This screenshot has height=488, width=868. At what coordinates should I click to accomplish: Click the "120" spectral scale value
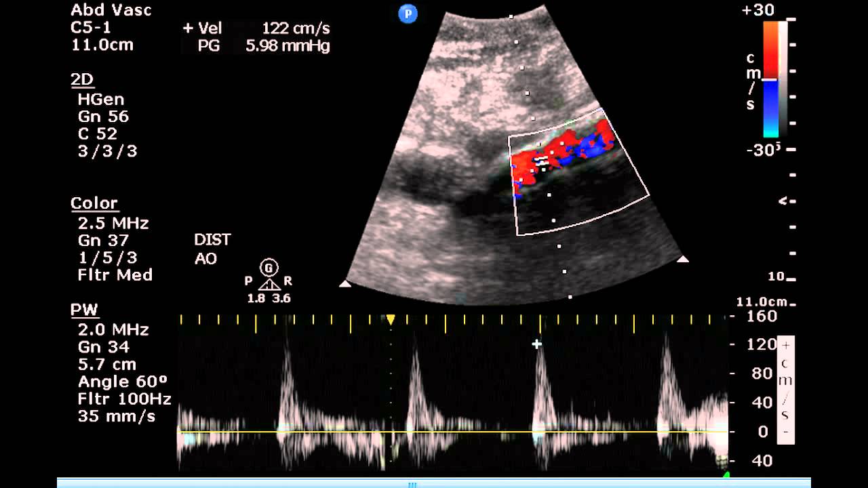(x=763, y=344)
